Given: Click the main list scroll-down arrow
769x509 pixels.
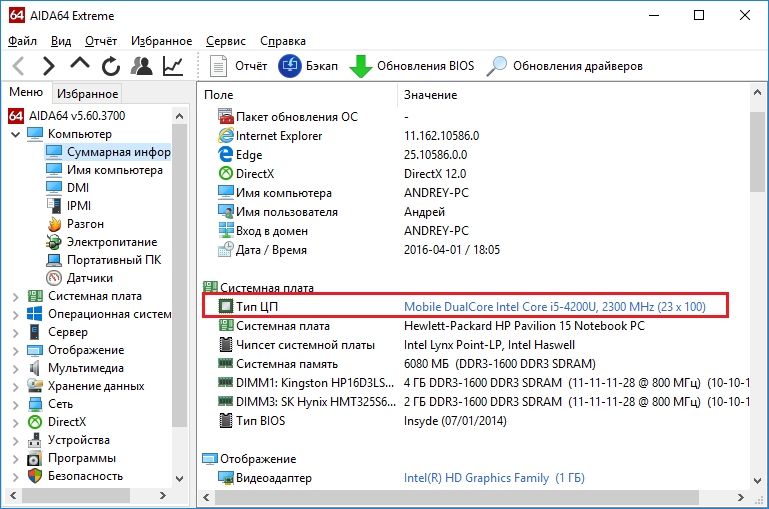Looking at the screenshot, I should pyautogui.click(x=758, y=481).
